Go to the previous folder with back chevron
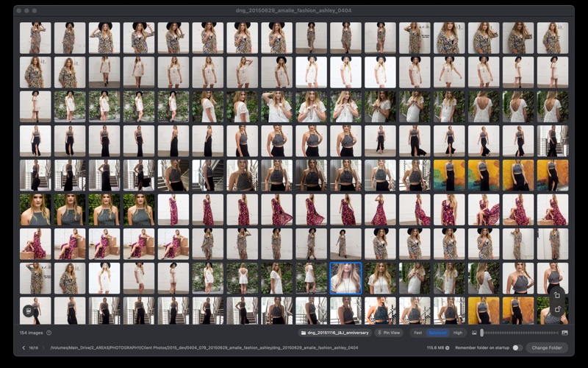Screen dimensions: 588x368 click(24, 347)
